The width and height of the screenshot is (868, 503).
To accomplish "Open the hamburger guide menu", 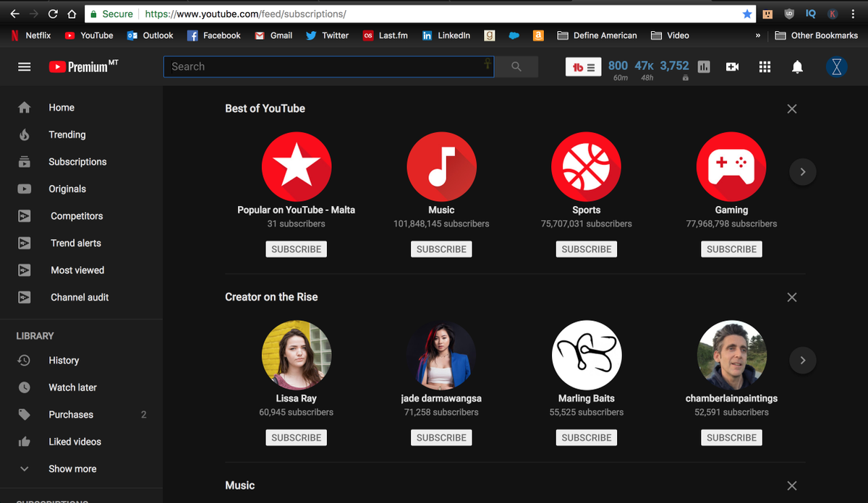I will coord(25,66).
